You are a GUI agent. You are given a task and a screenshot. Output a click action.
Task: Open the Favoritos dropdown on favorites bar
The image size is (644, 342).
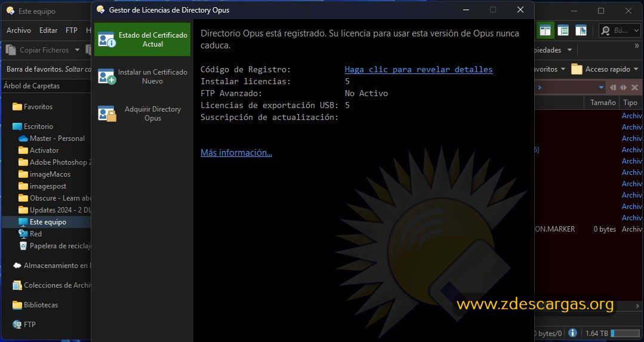pos(563,69)
